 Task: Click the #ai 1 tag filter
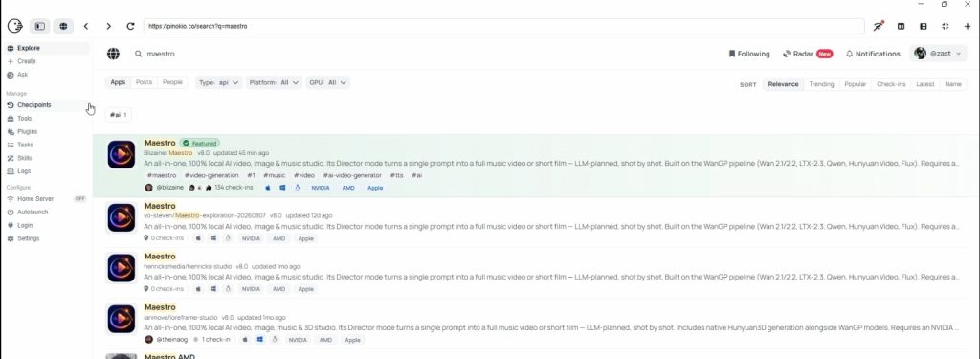click(119, 115)
